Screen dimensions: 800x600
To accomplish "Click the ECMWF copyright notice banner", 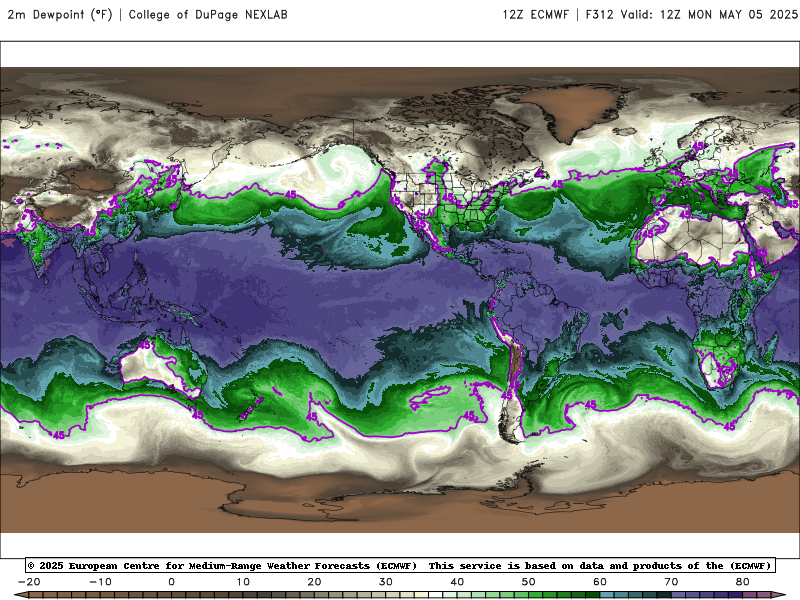I will tap(400, 565).
